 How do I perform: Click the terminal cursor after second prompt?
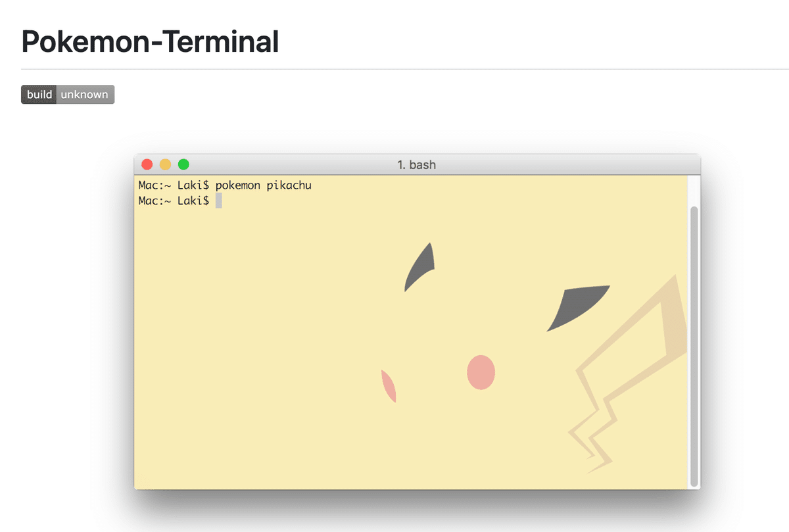[219, 201]
